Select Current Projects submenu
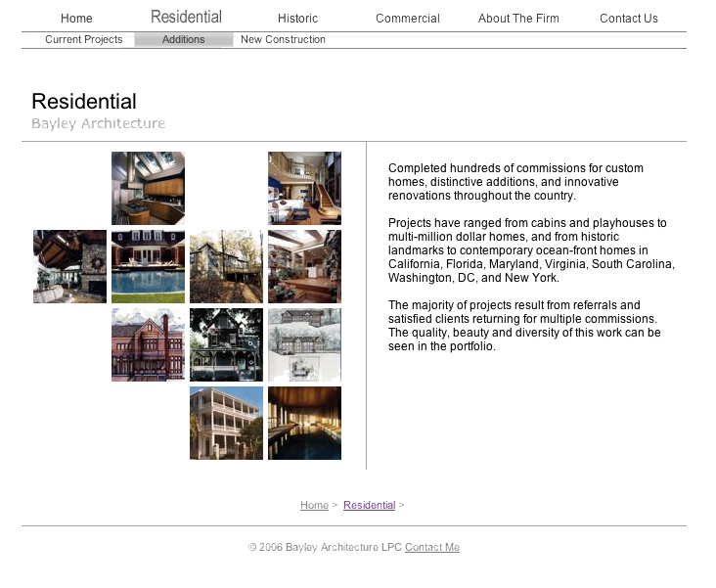The height and width of the screenshot is (588, 716). (x=83, y=40)
